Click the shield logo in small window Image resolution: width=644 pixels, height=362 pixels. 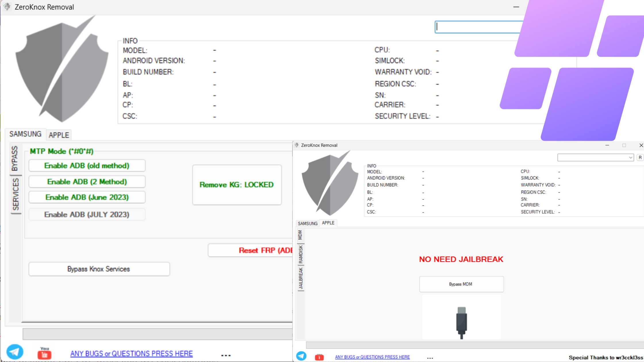[330, 183]
